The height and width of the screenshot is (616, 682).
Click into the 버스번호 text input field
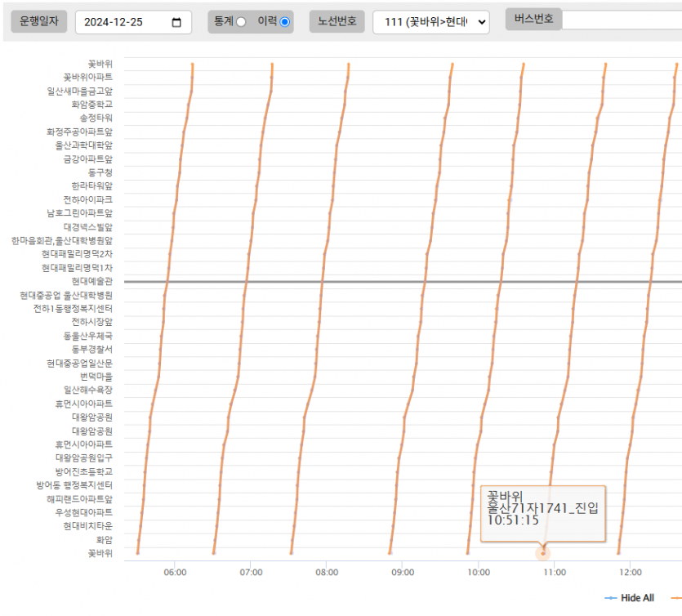tap(621, 20)
